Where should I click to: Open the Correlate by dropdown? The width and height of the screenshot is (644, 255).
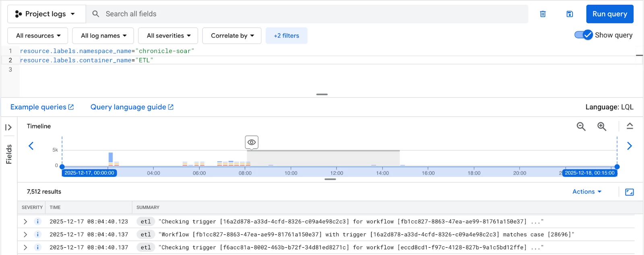(232, 36)
